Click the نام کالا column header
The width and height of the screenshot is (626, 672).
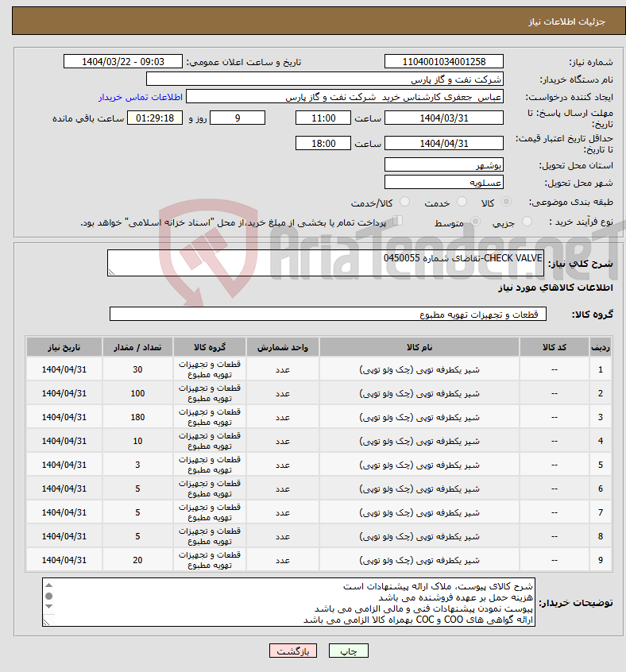[419, 347]
